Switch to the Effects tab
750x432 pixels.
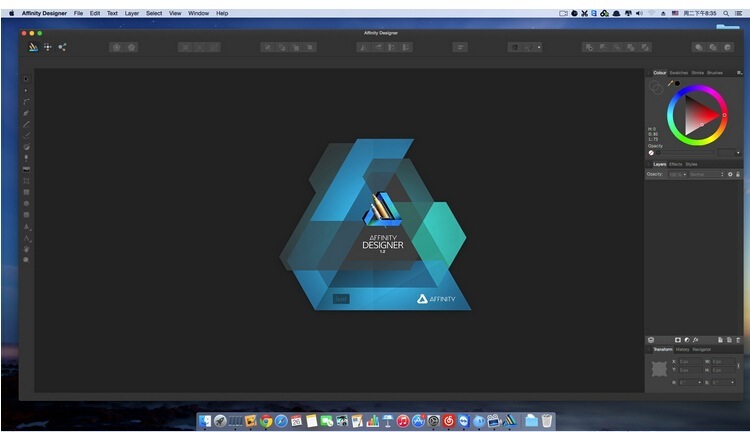675,164
